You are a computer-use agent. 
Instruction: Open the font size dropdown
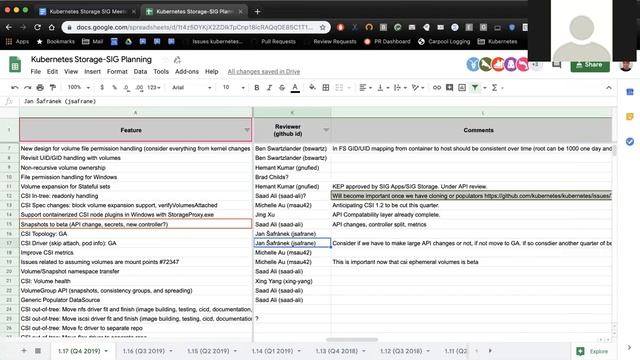point(233,87)
